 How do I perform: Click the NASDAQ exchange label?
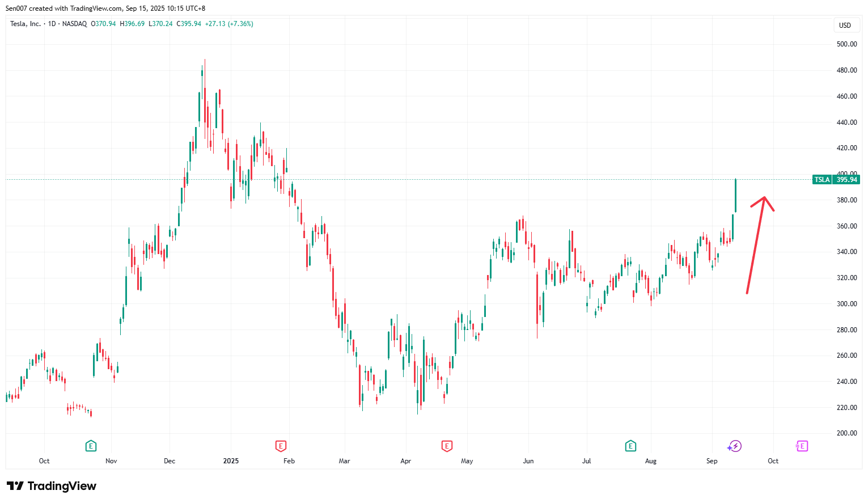point(74,24)
